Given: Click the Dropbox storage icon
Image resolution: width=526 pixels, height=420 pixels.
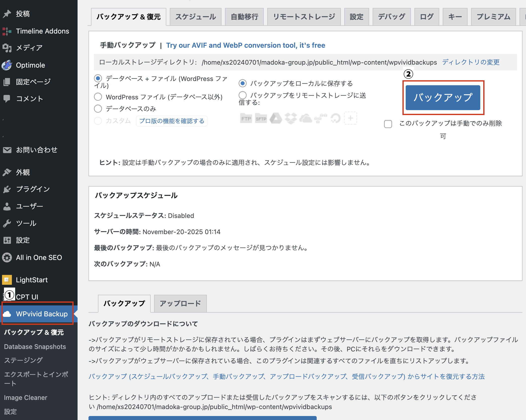Looking at the screenshot, I should [x=291, y=119].
